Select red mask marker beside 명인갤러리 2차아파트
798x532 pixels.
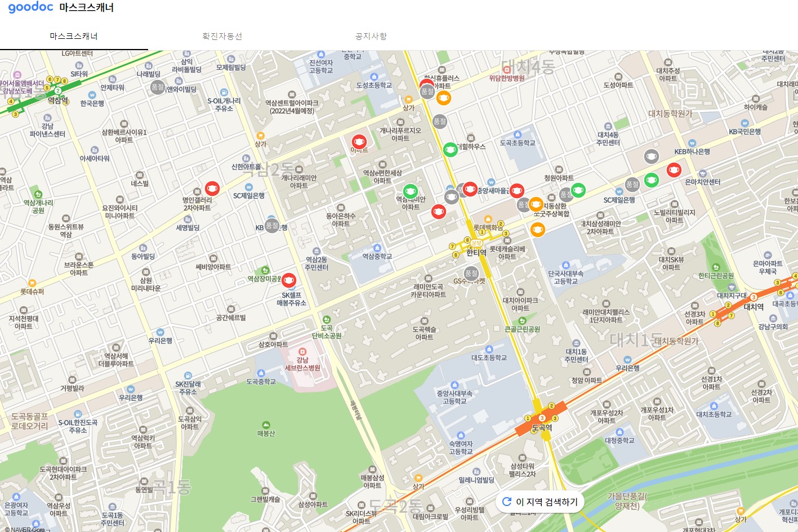click(212, 188)
